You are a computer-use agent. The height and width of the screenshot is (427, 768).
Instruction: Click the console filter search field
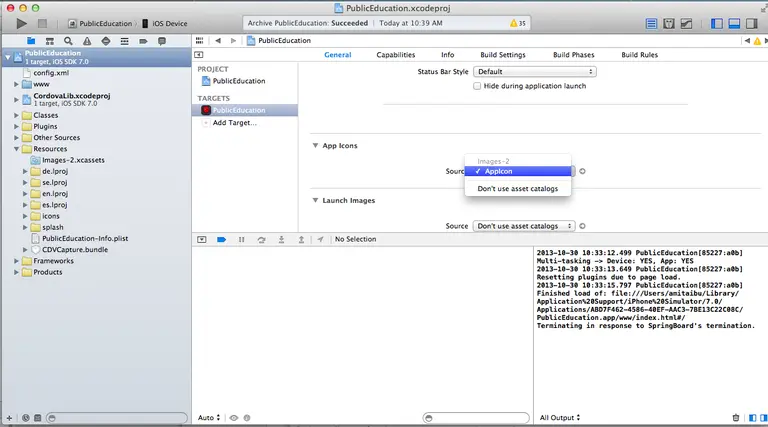pyautogui.click(x=476, y=418)
